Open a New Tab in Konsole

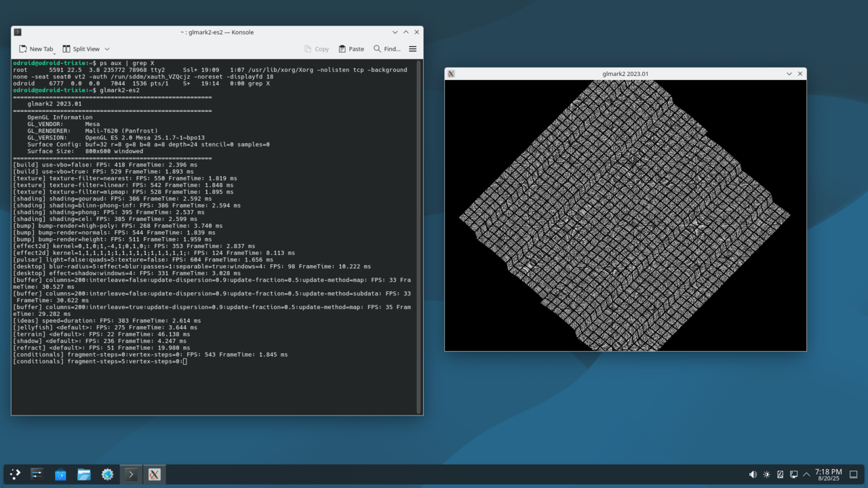coord(36,49)
